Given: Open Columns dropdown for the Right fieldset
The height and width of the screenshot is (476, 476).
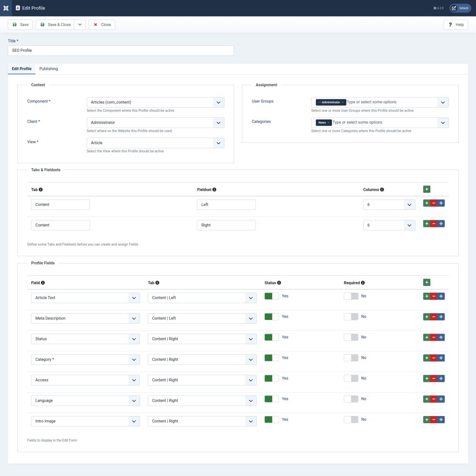Looking at the screenshot, I should [x=389, y=225].
